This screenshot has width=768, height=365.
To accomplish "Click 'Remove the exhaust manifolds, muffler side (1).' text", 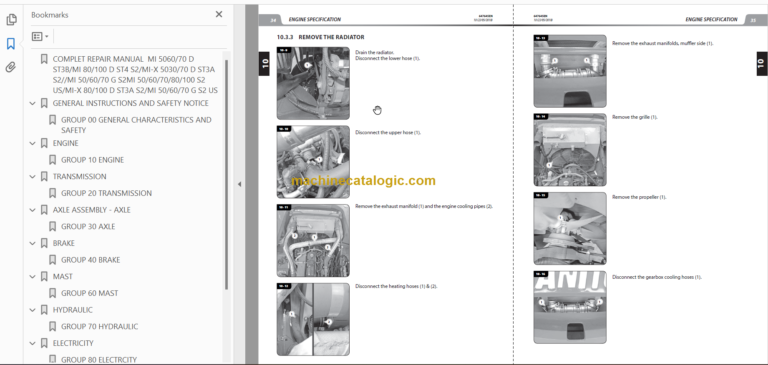I will 663,44.
